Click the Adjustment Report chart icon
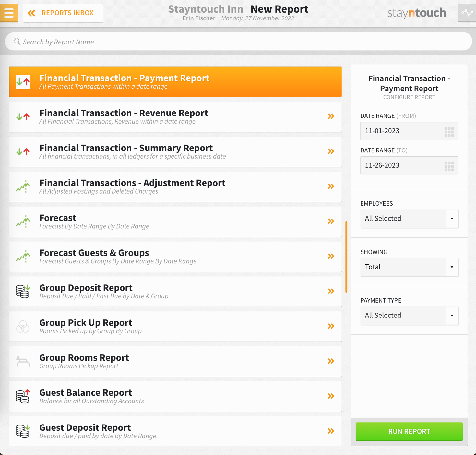476x455 pixels. click(23, 186)
